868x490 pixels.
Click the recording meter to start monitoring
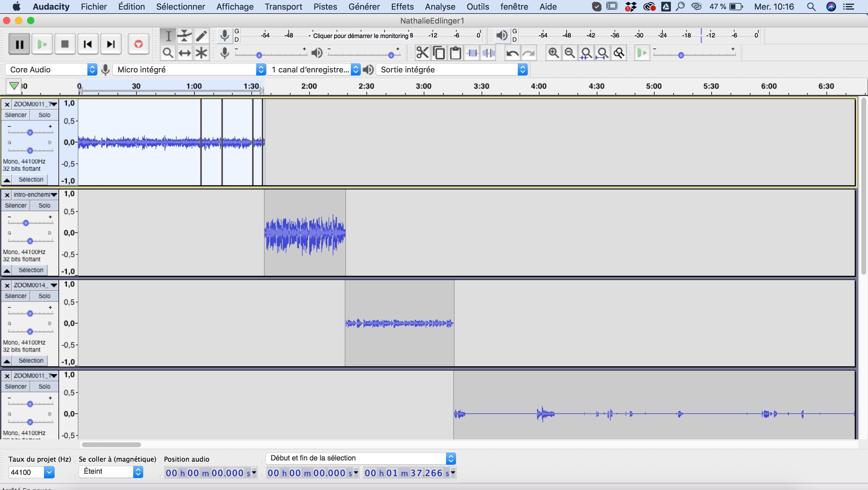click(360, 35)
